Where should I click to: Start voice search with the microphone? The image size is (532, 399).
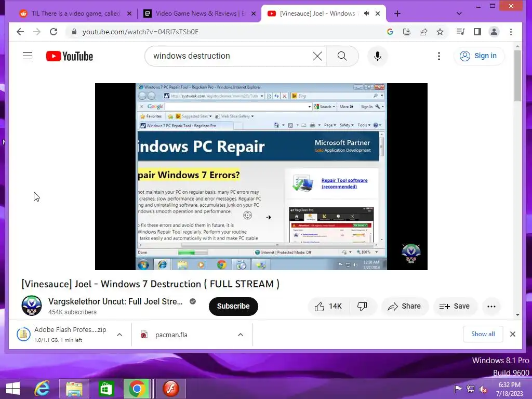[x=378, y=56]
